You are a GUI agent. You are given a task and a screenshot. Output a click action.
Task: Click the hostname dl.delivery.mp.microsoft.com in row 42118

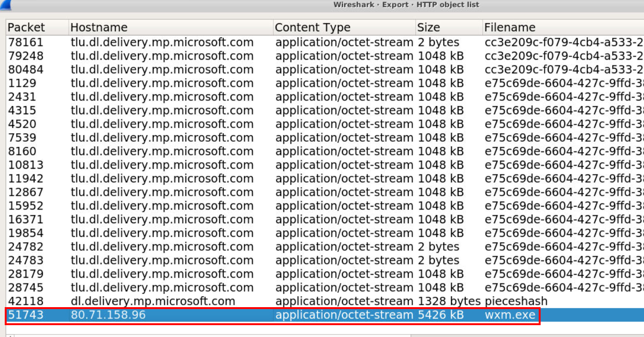point(153,301)
